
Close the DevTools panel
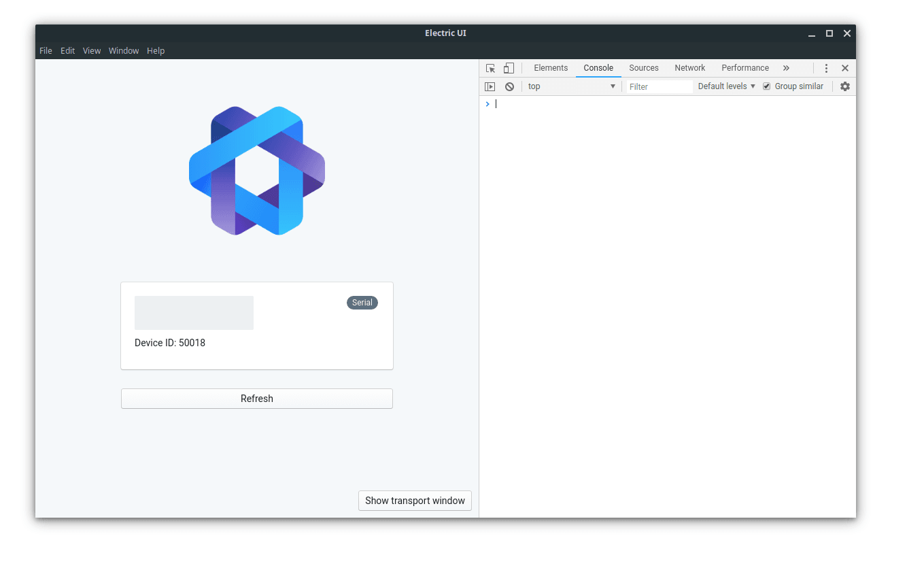(844, 68)
